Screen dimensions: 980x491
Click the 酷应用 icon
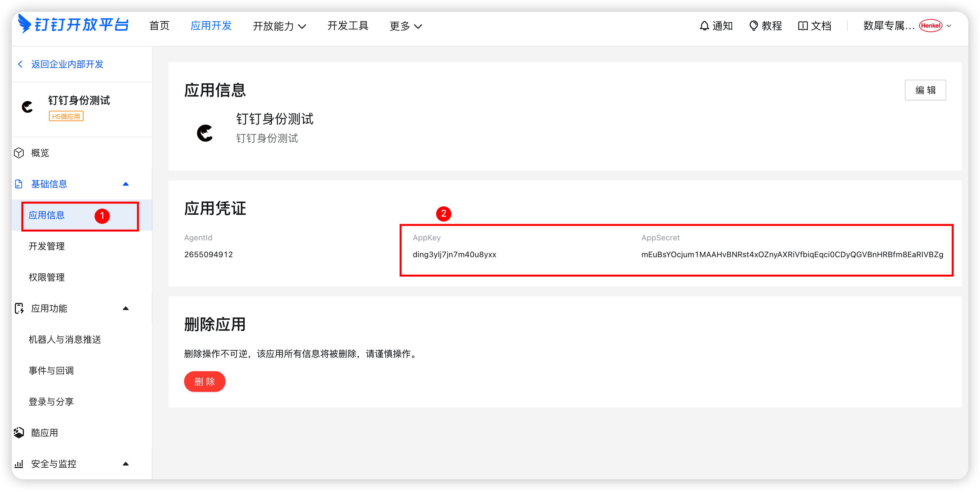19,433
